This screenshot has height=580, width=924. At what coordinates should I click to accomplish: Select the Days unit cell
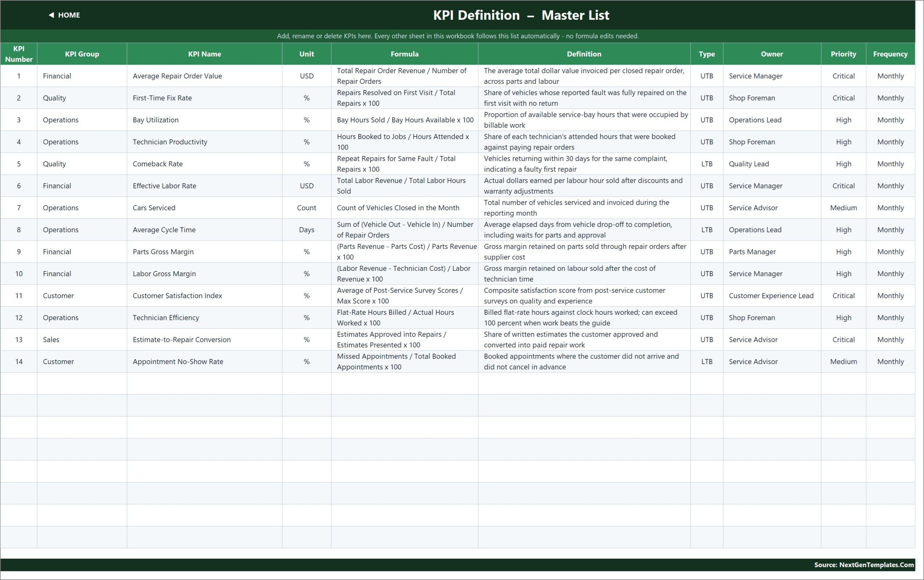click(x=306, y=230)
